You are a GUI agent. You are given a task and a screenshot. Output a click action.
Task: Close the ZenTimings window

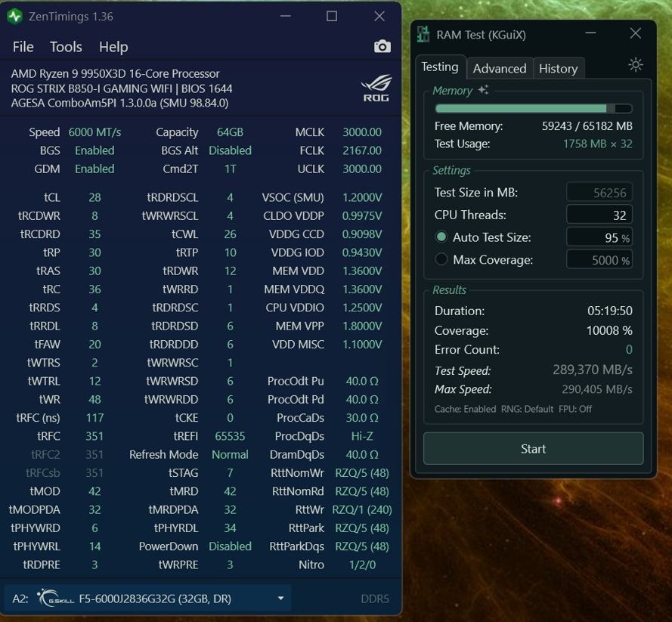pos(379,17)
